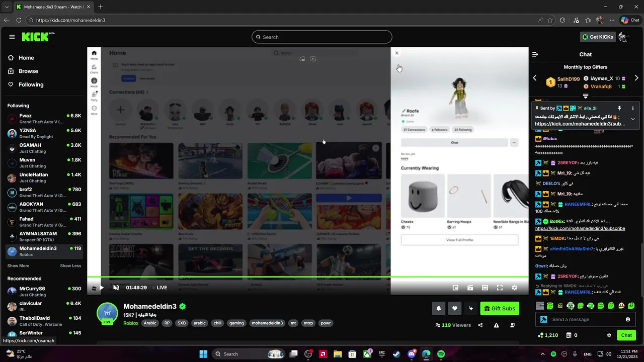
Task: Collapse the chat panel arrow icon
Action: point(535,54)
